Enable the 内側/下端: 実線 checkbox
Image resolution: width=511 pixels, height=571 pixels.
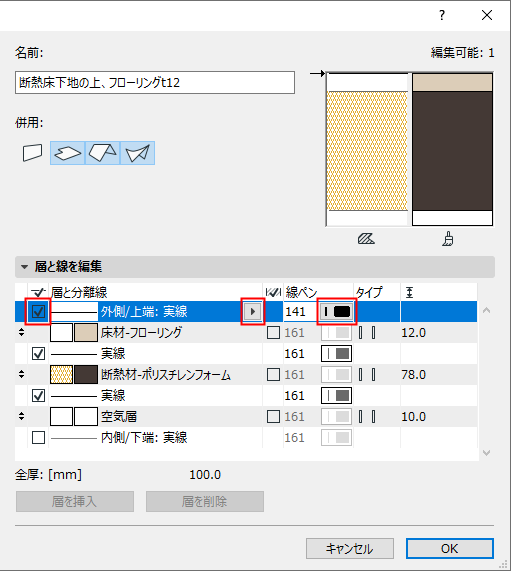[38, 437]
